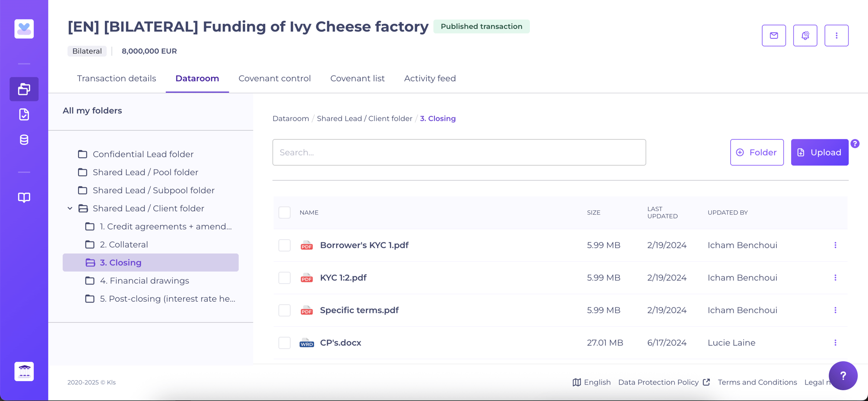Switch to Covenant list tab

click(358, 79)
